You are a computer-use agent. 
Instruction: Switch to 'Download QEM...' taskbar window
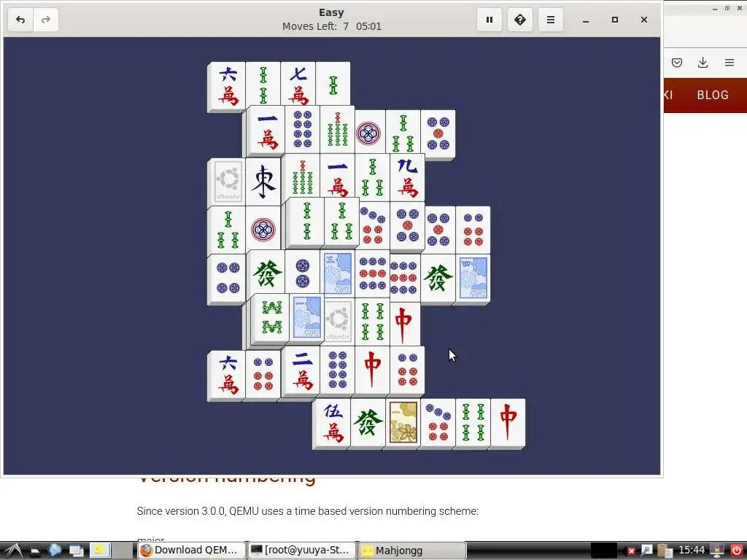coord(192,550)
